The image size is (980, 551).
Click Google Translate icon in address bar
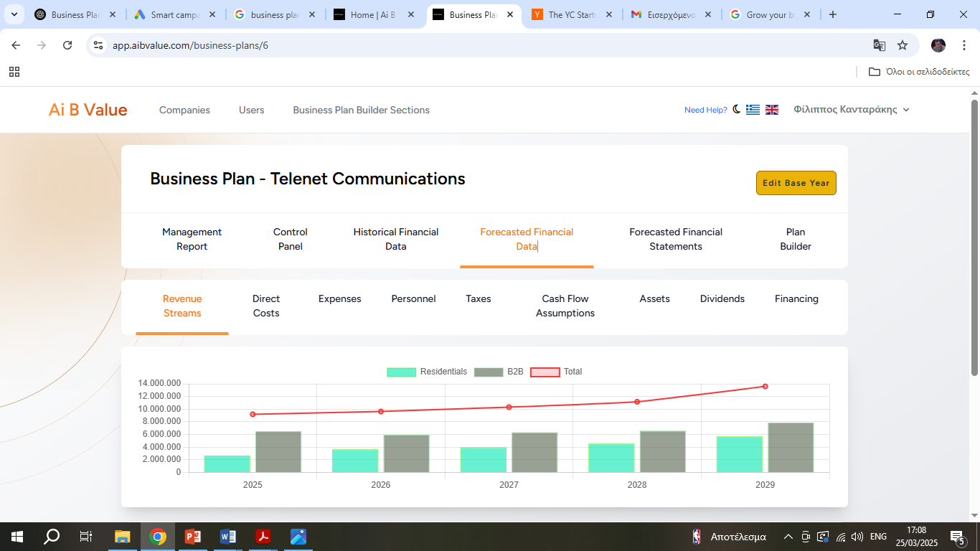click(879, 45)
